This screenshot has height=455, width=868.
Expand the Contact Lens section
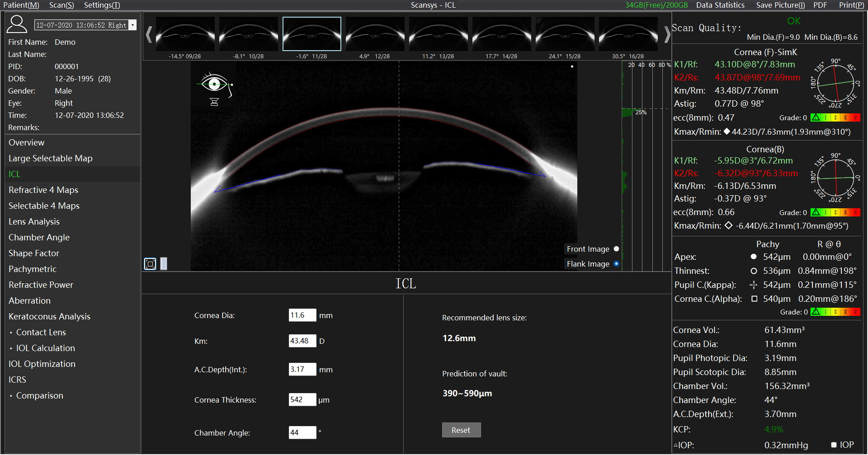(41, 333)
